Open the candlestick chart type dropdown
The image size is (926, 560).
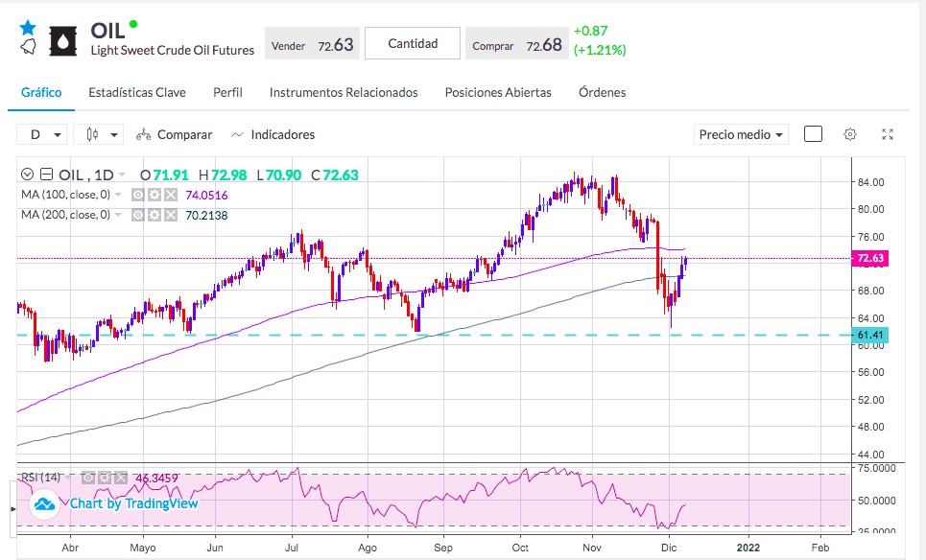[99, 134]
